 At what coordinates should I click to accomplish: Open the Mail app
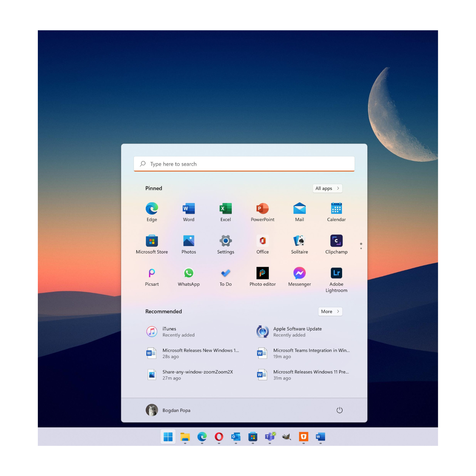click(299, 212)
